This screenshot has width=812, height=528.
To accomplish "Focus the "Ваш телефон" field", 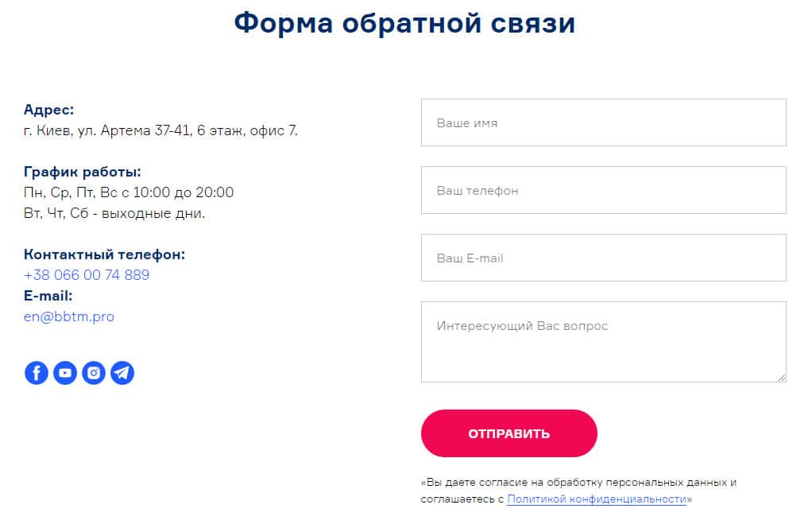I will click(603, 190).
